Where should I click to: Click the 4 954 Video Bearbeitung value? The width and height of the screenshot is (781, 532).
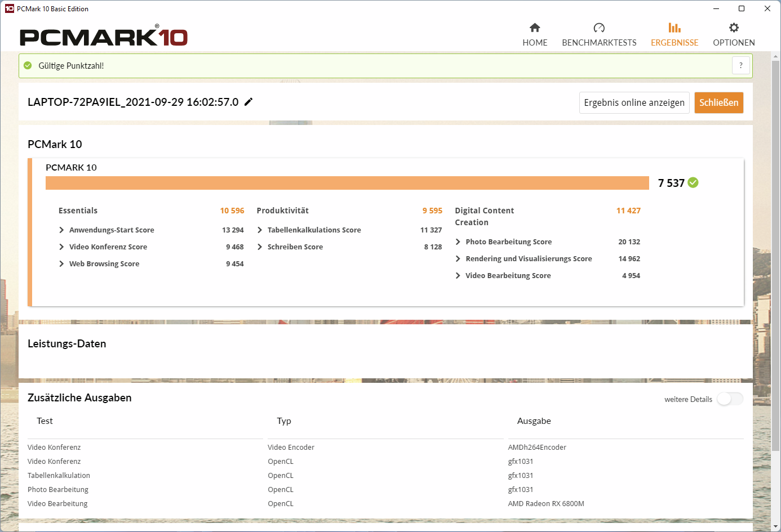pos(631,275)
